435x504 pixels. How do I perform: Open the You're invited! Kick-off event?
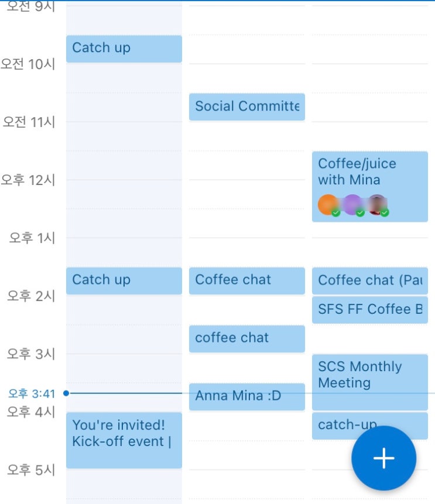pyautogui.click(x=124, y=440)
